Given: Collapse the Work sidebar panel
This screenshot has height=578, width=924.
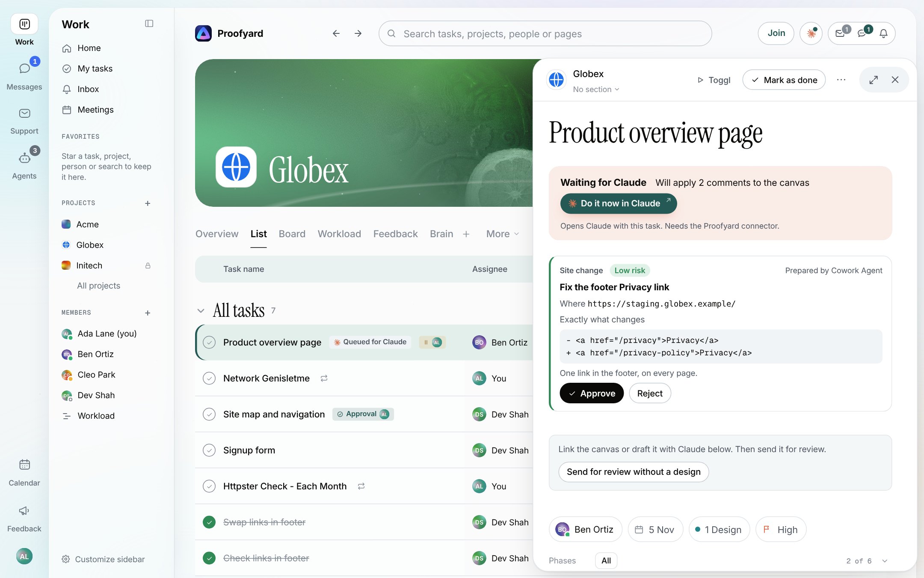Looking at the screenshot, I should pos(149,24).
